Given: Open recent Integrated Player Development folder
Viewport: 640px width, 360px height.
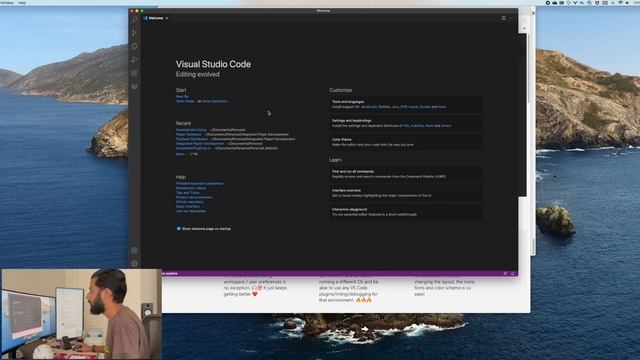Looking at the screenshot, I should pyautogui.click(x=200, y=144).
